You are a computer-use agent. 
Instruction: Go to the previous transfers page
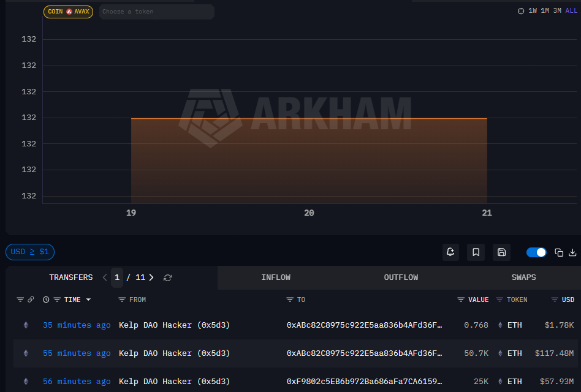coord(105,277)
